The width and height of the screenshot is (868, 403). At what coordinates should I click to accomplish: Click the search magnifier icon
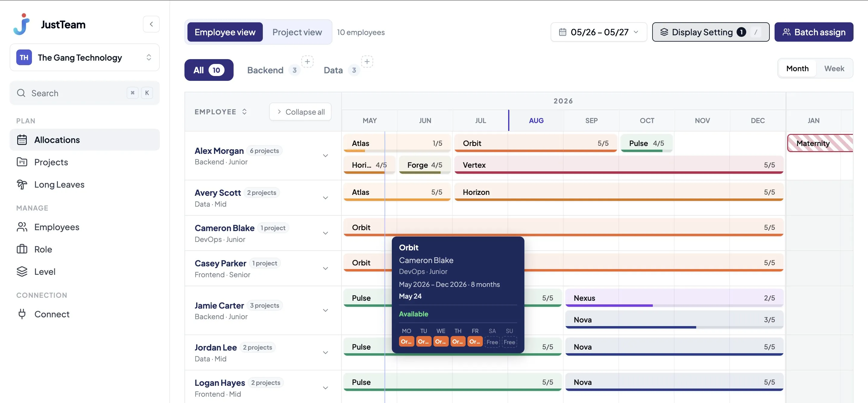(21, 93)
